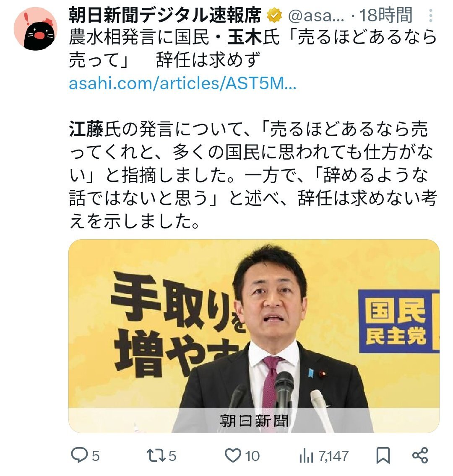This screenshot has height=476, width=453.
Task: Open the article preview photo card
Action: (x=254, y=336)
